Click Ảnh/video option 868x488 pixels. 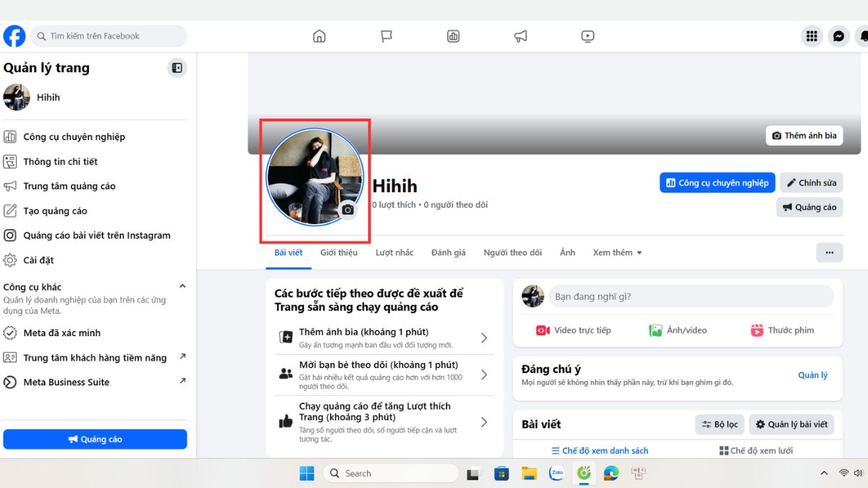pos(678,330)
